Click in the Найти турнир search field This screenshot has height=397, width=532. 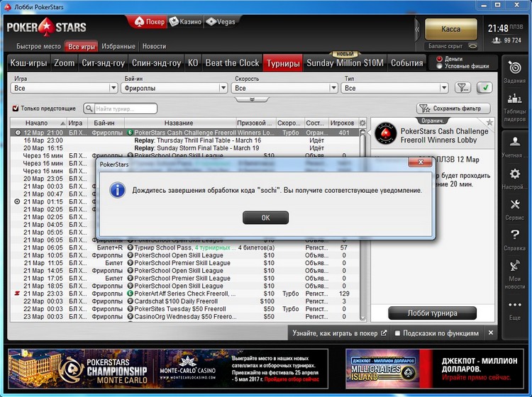[125, 108]
